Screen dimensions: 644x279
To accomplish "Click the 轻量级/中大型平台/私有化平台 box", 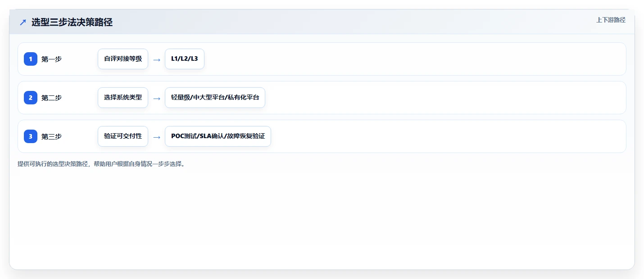I will pyautogui.click(x=215, y=98).
